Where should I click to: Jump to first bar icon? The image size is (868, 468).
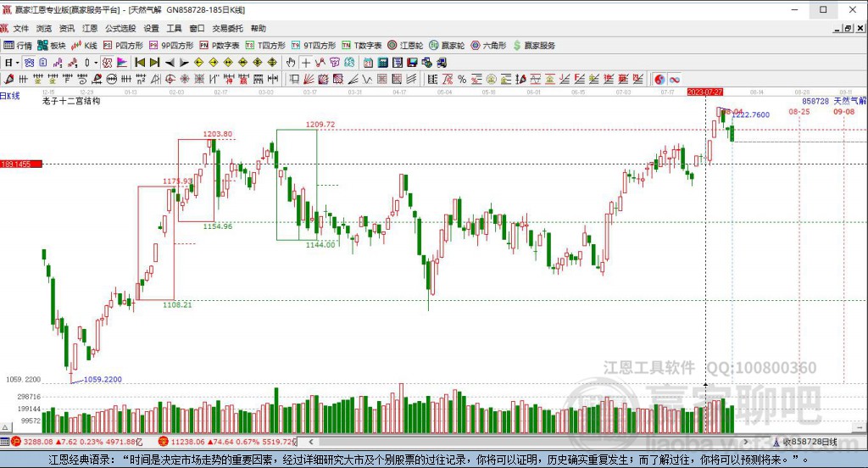click(x=140, y=63)
